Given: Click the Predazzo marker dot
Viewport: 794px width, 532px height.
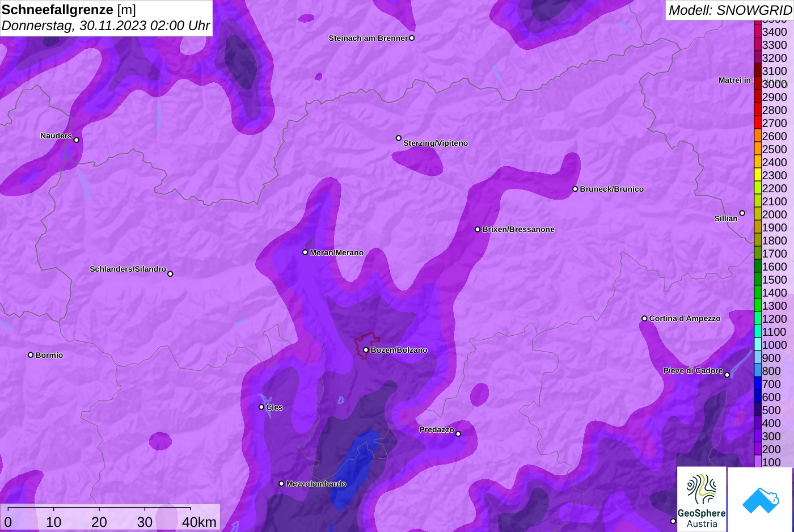Looking at the screenshot, I should pos(458,434).
